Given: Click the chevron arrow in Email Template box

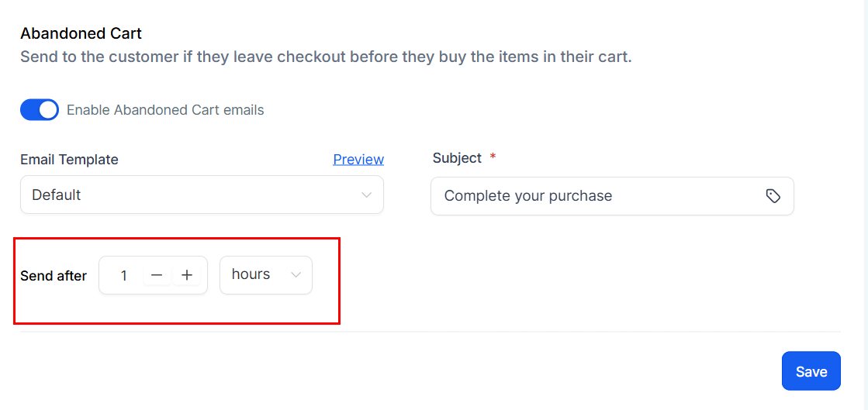Looking at the screenshot, I should click(366, 195).
